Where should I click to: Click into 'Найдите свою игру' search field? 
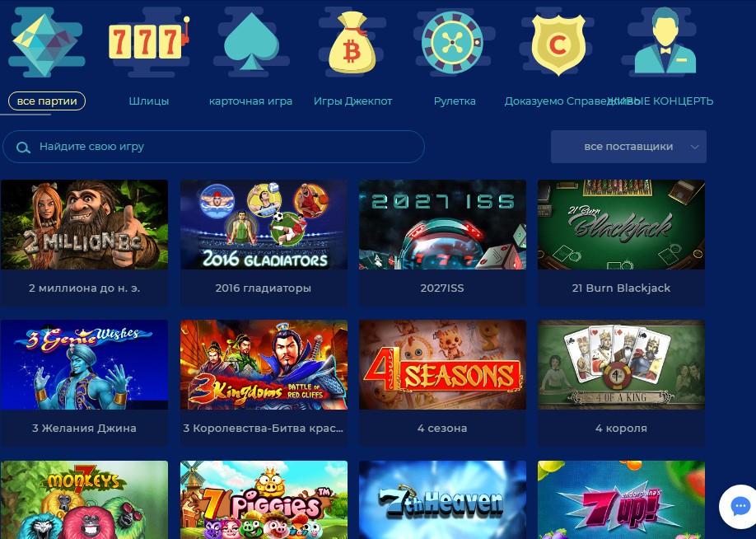(213, 147)
